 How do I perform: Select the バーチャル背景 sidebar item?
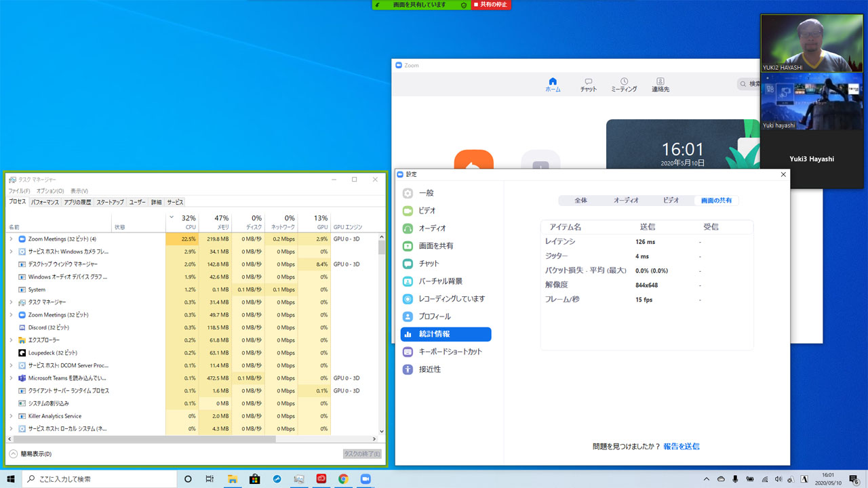point(440,281)
